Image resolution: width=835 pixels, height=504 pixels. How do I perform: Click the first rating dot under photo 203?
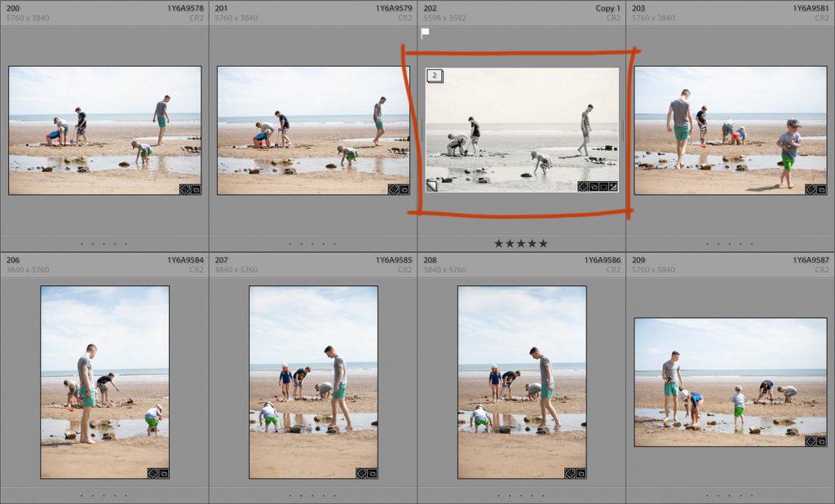(x=707, y=244)
